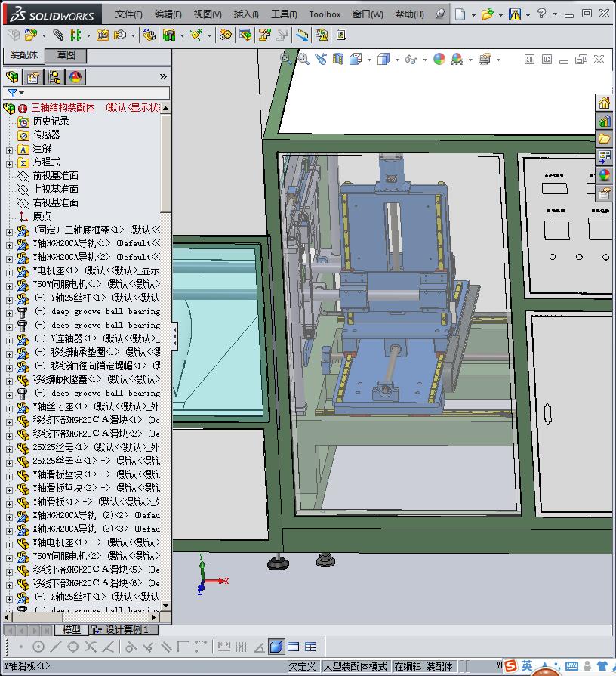Click the feature tree vertical scrollbar down arrow
The image size is (616, 676).
coord(165,605)
